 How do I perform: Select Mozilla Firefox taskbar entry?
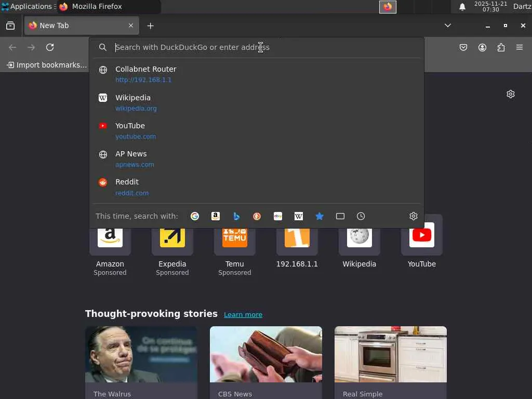click(x=109, y=6)
